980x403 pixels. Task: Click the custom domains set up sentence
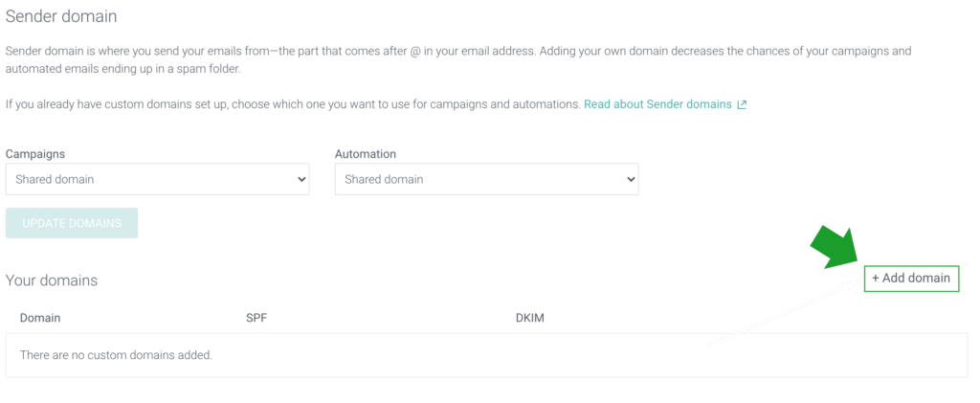(293, 104)
